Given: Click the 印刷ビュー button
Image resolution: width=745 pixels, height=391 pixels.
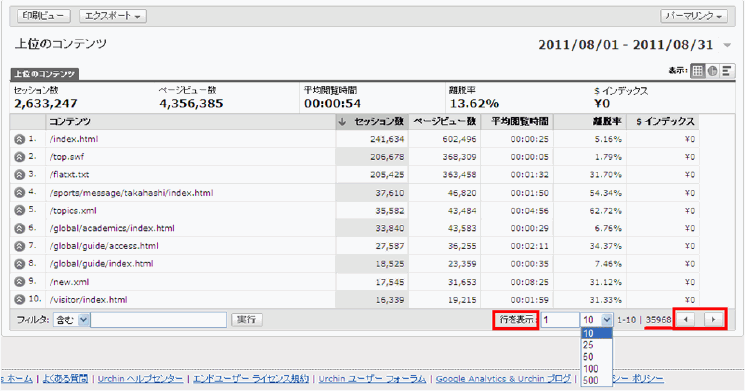Looking at the screenshot, I should click(x=44, y=16).
